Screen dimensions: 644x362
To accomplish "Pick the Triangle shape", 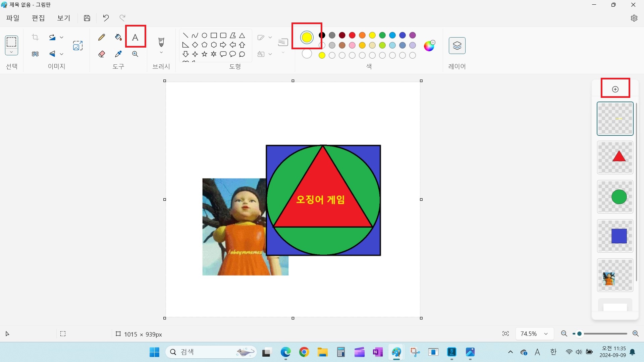I will (x=242, y=35).
